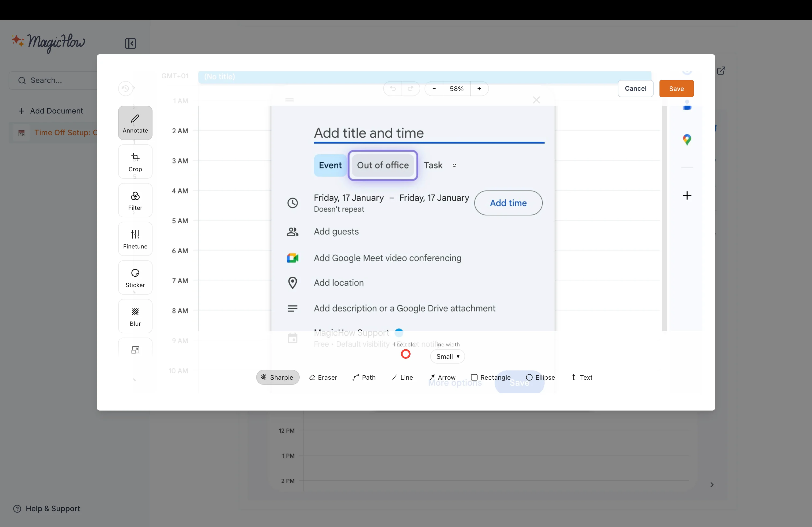812x527 pixels.
Task: Select the Blur tool
Action: pyautogui.click(x=135, y=316)
